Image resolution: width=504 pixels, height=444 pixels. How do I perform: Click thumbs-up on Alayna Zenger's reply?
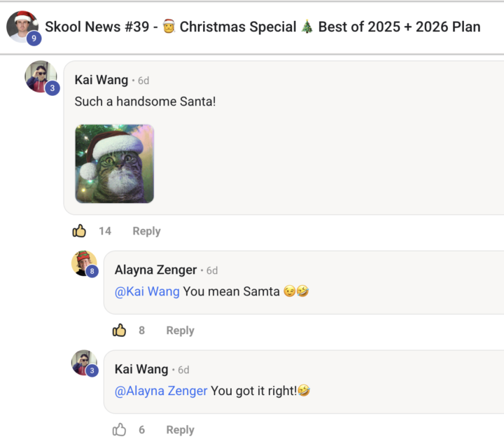click(120, 331)
